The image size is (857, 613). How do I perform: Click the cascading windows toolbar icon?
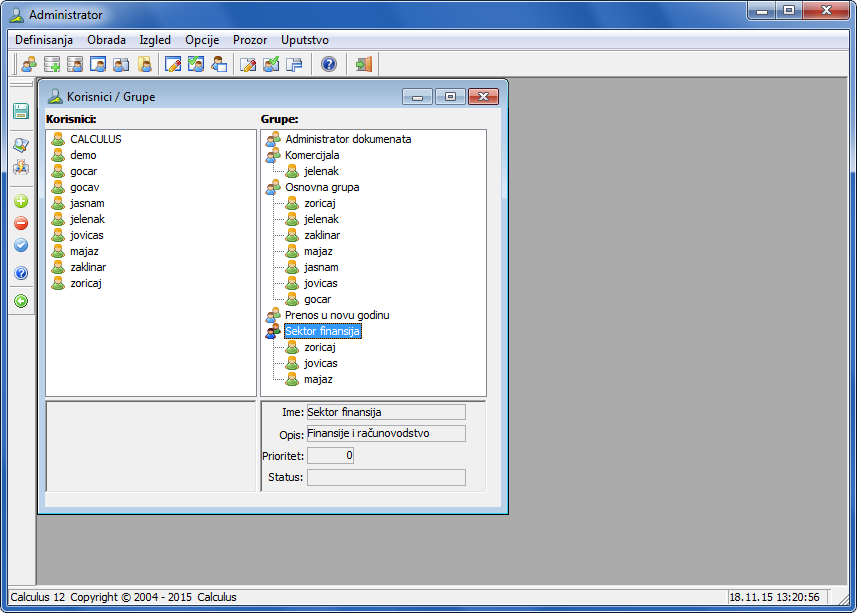point(294,64)
